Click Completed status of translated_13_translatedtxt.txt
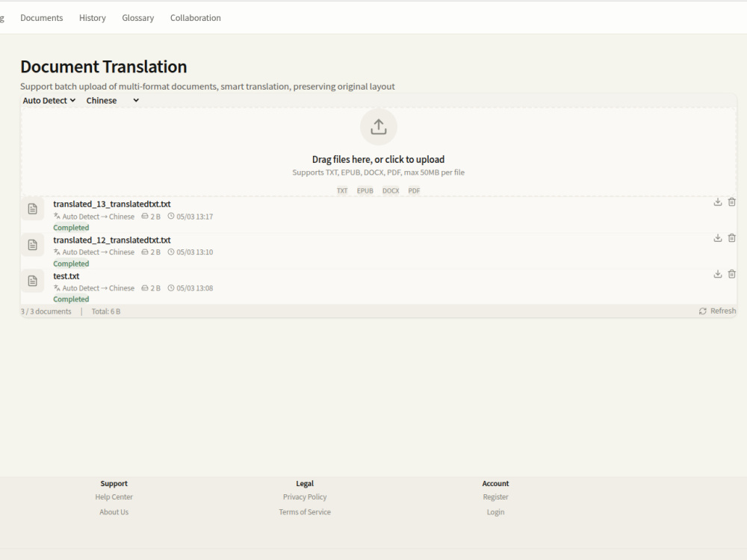Screen dimensions: 747x560 (71, 228)
